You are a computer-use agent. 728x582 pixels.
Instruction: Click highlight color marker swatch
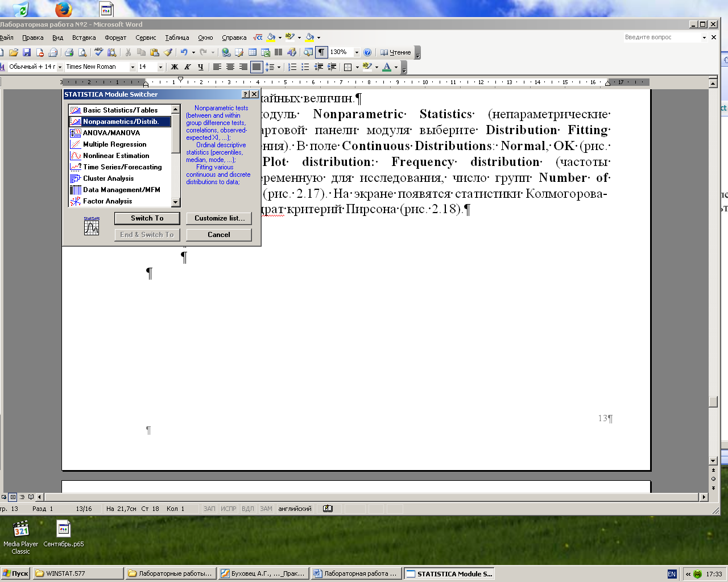(x=367, y=67)
